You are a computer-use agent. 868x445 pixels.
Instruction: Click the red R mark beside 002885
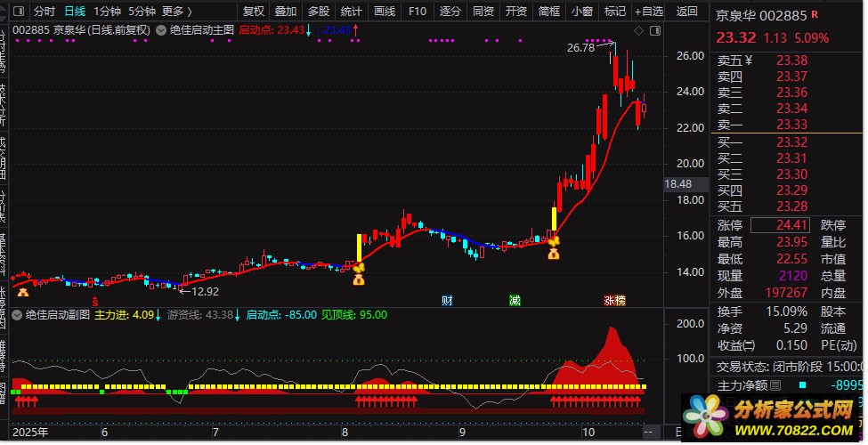click(815, 14)
